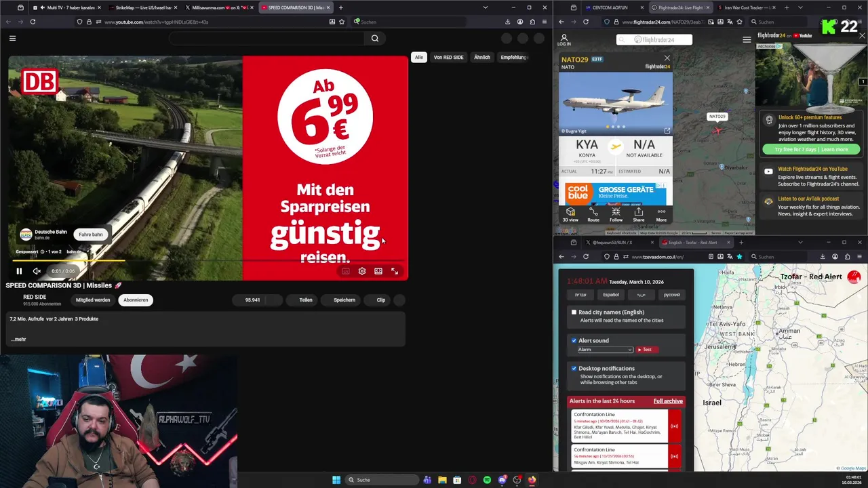Reload the YouTube browser page
868x488 pixels.
[x=33, y=22]
